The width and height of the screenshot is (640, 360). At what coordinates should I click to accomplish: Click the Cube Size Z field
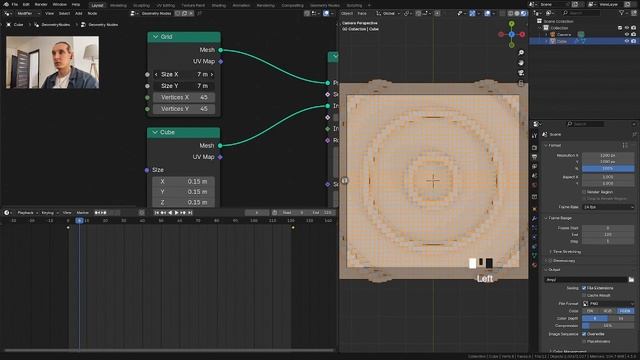pos(183,202)
